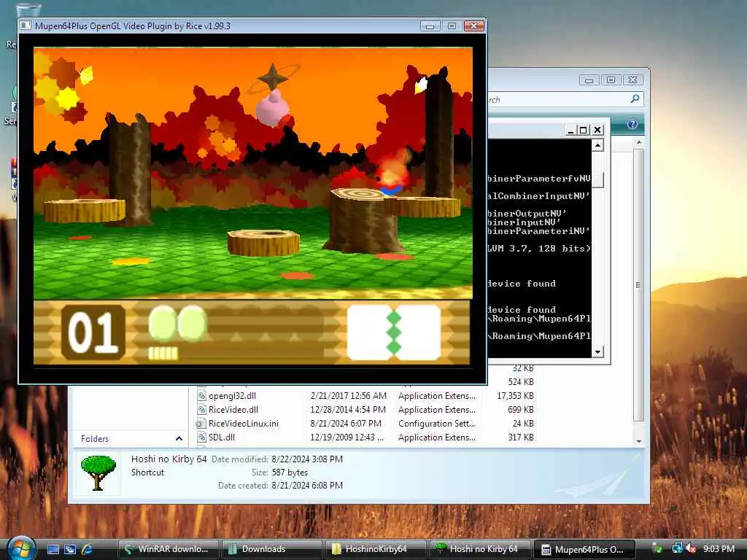747x560 pixels.
Task: Click Configuration Sett... type cell
Action: tap(437, 424)
